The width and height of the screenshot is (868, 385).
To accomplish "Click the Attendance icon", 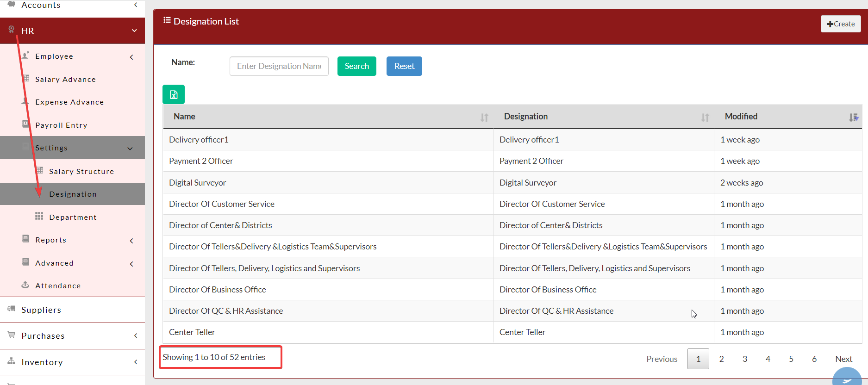I will click(x=25, y=285).
